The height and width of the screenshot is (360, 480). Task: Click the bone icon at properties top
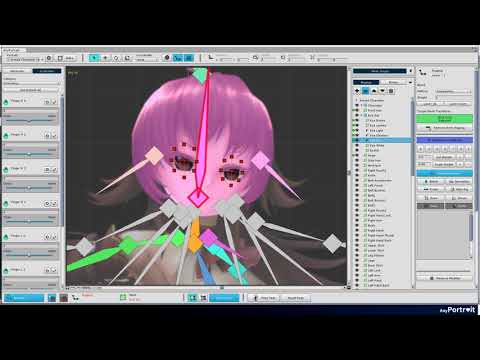tap(423, 72)
